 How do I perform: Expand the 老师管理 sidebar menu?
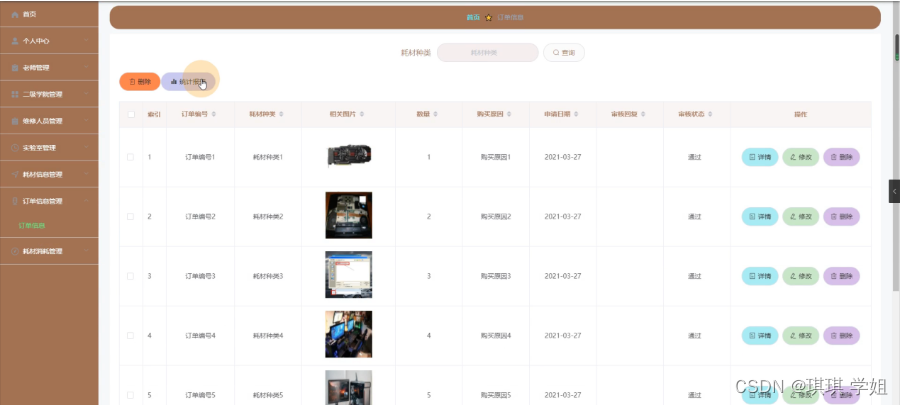tap(49, 67)
